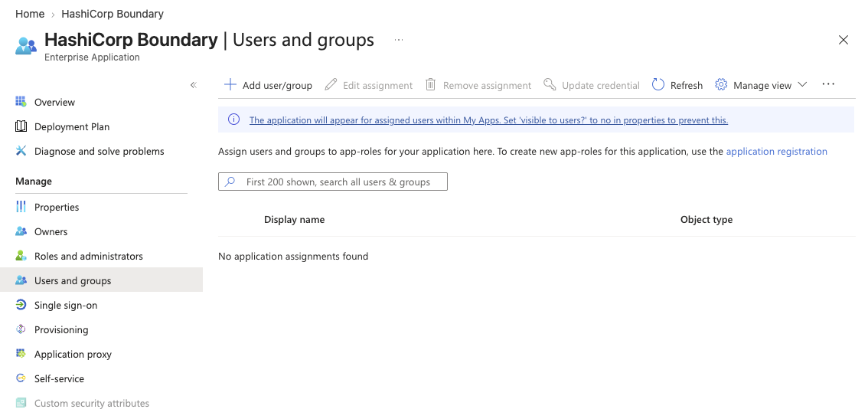Click the gear icon beside Manage view
Viewport: 868px width, 419px height.
coord(721,85)
